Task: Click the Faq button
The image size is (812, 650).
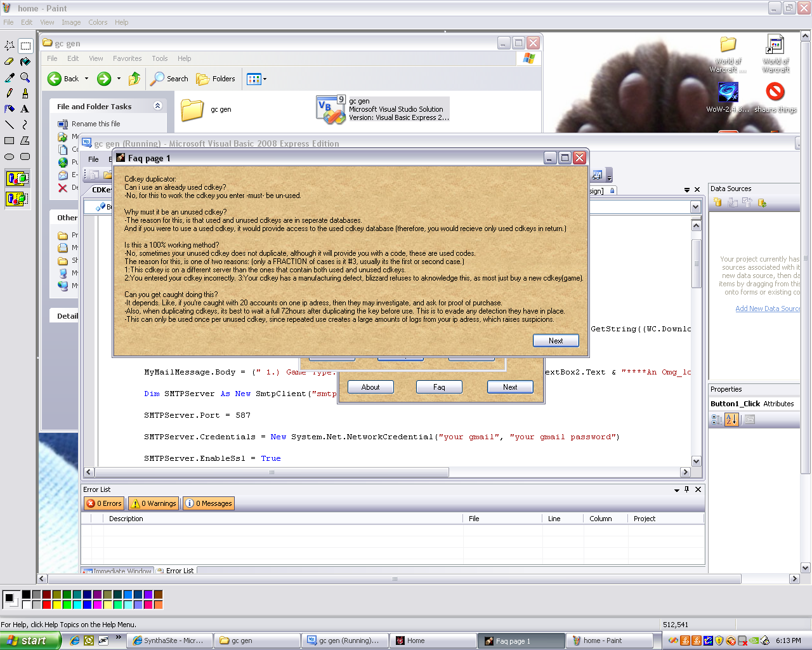Action: pos(439,387)
